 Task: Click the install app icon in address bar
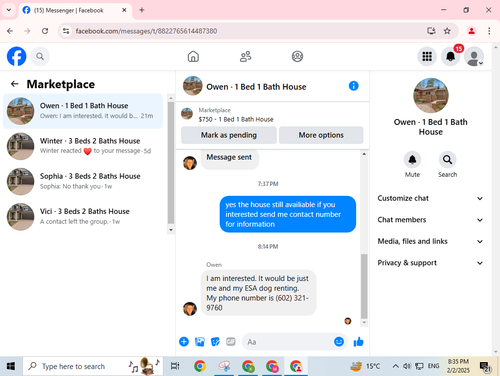(431, 31)
